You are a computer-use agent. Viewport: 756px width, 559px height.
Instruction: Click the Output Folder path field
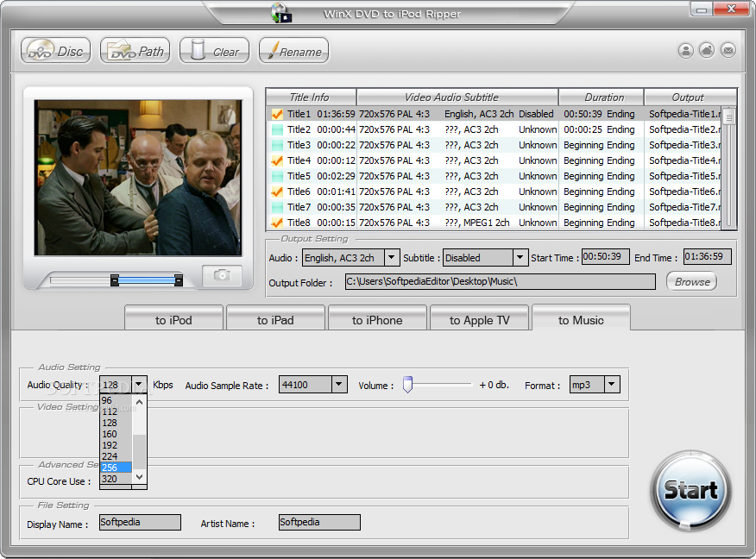tap(500, 281)
